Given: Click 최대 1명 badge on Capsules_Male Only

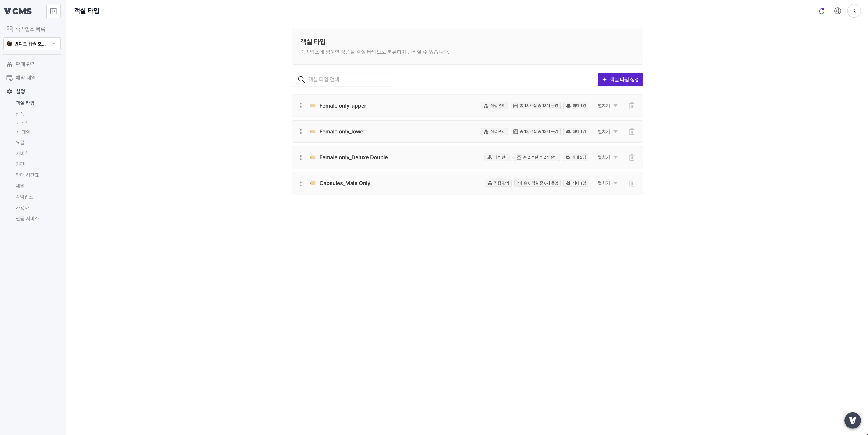Looking at the screenshot, I should [x=576, y=183].
